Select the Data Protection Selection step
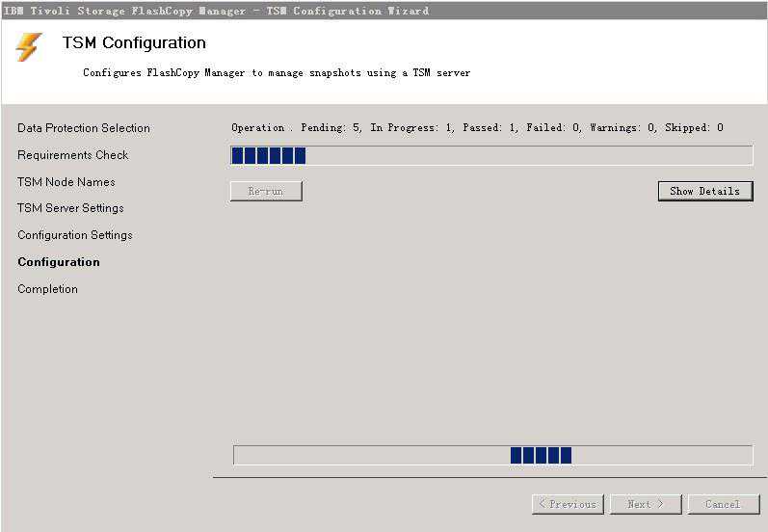The image size is (768, 532). [x=84, y=128]
